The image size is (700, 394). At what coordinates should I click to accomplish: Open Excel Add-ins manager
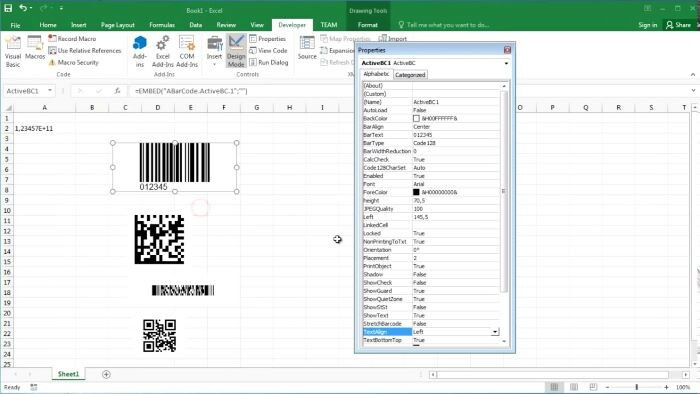click(162, 51)
